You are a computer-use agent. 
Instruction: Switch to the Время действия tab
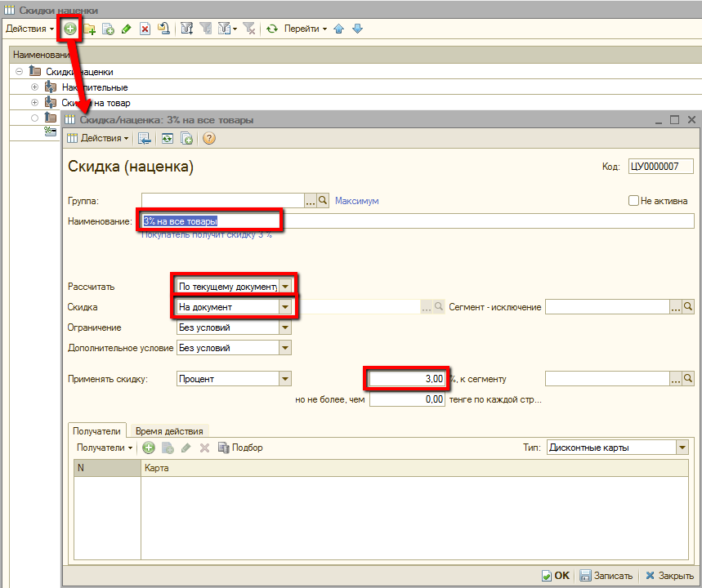[x=169, y=431]
